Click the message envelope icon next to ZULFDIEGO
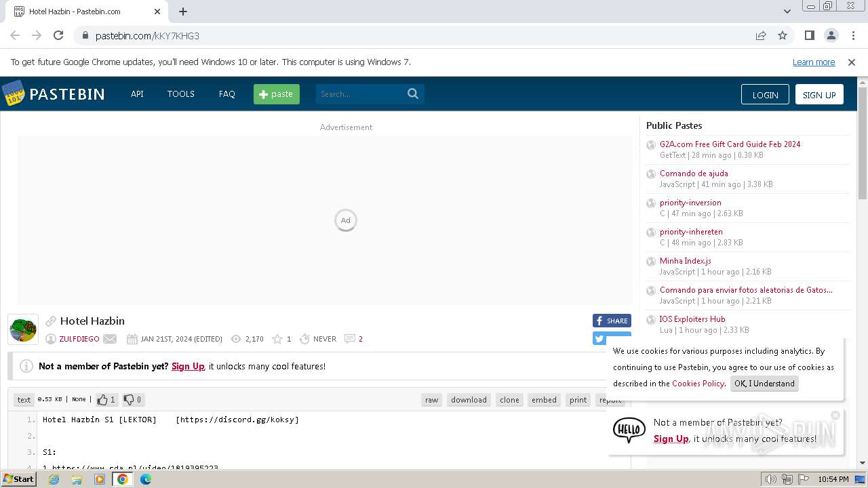The image size is (868, 488). coord(110,339)
